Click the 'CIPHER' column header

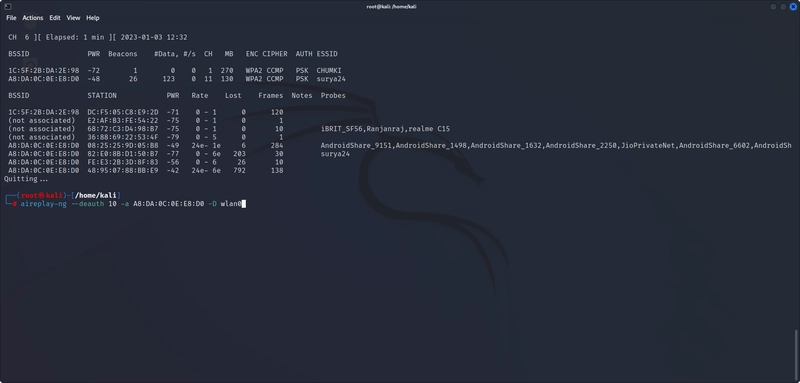click(275, 54)
